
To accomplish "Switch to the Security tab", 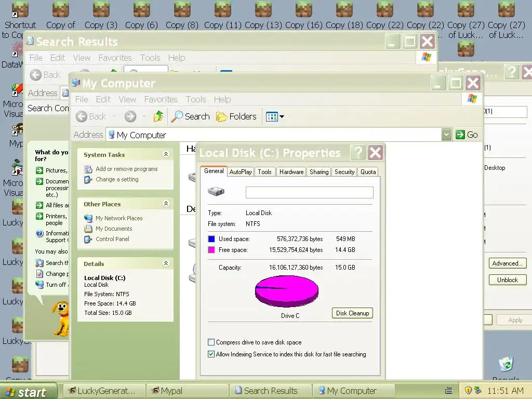I will pos(344,171).
